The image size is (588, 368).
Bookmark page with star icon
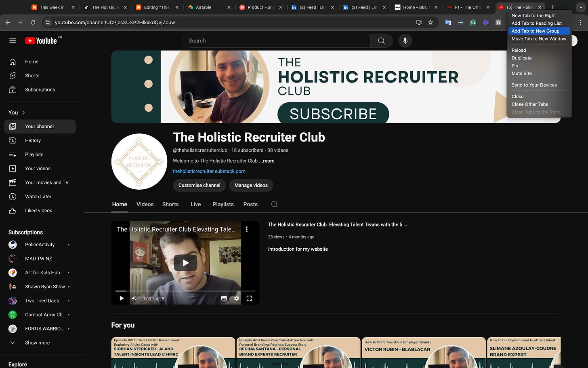tap(430, 22)
